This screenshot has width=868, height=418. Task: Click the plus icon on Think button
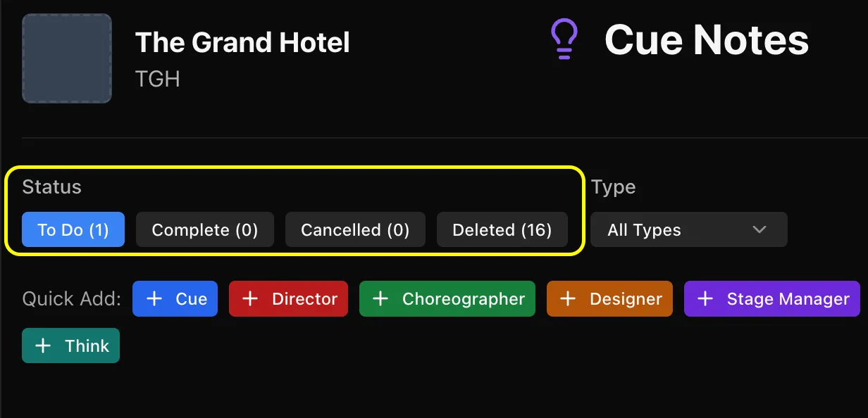[43, 346]
